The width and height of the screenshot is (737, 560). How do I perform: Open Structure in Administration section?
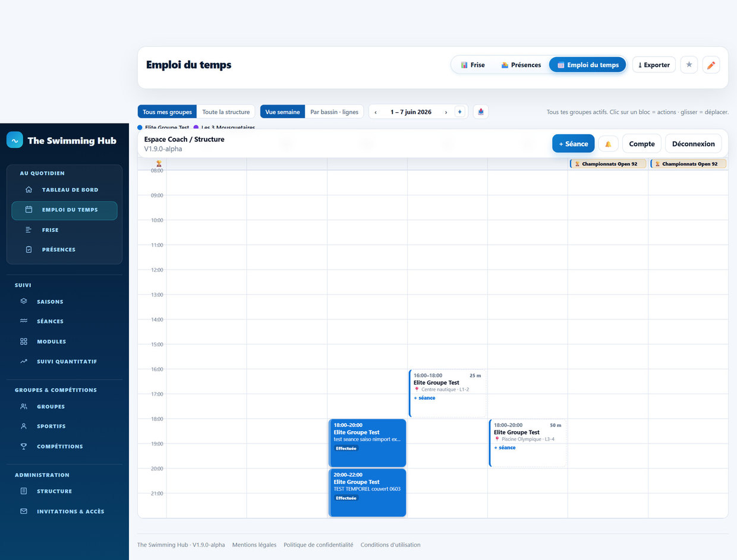pos(64,491)
